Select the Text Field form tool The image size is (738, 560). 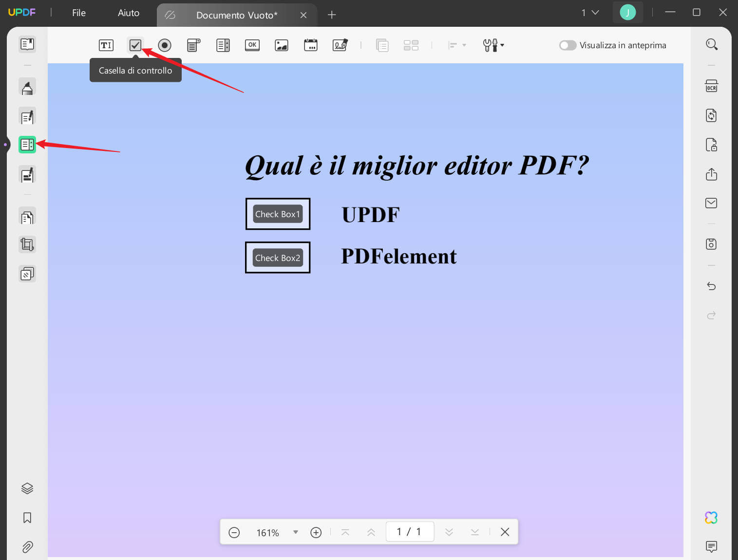tap(106, 45)
